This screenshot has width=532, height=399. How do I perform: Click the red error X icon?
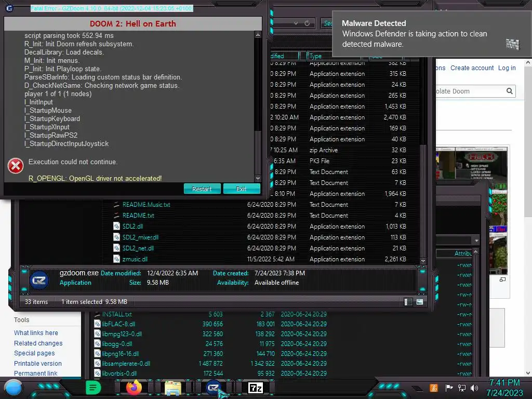point(16,166)
